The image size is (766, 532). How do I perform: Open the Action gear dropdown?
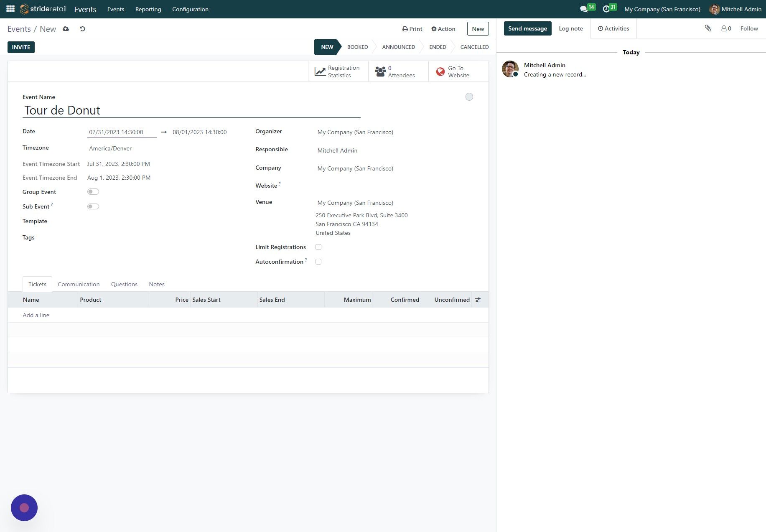pyautogui.click(x=443, y=29)
